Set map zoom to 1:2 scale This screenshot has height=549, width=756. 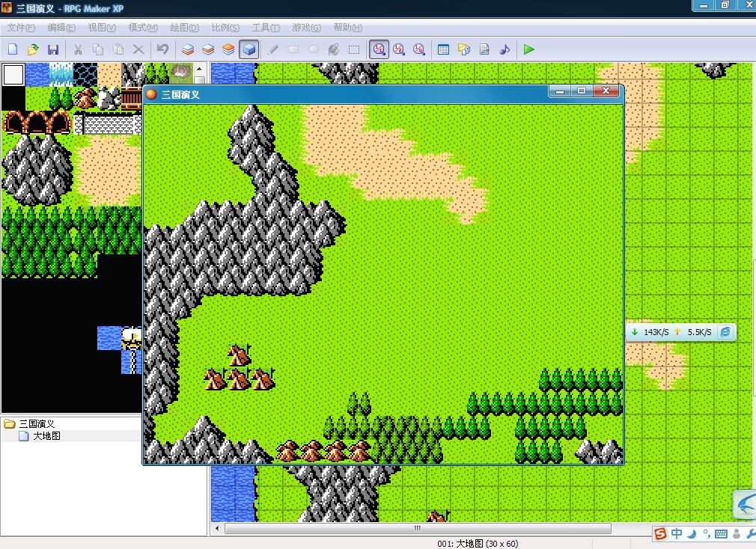pyautogui.click(x=399, y=49)
